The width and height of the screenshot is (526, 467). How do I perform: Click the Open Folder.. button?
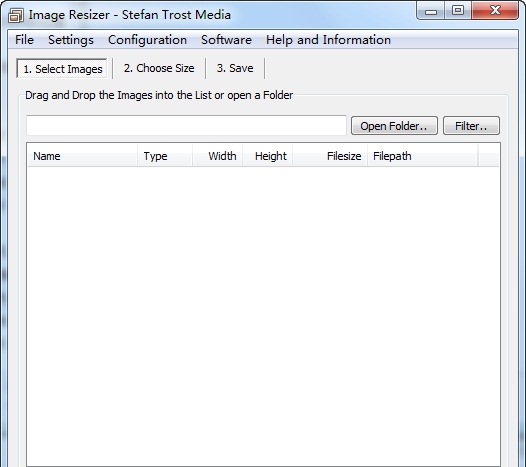(394, 126)
